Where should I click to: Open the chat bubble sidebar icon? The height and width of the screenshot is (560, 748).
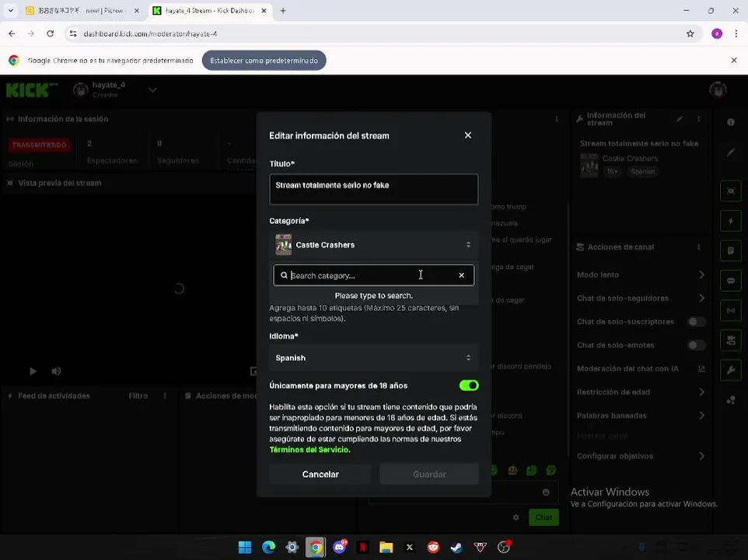coord(730,281)
